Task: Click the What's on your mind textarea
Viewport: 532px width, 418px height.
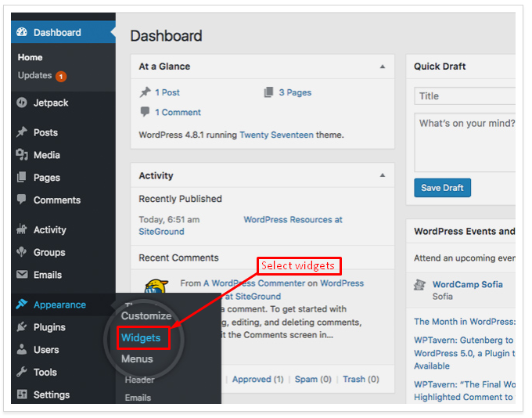Action: [x=465, y=142]
